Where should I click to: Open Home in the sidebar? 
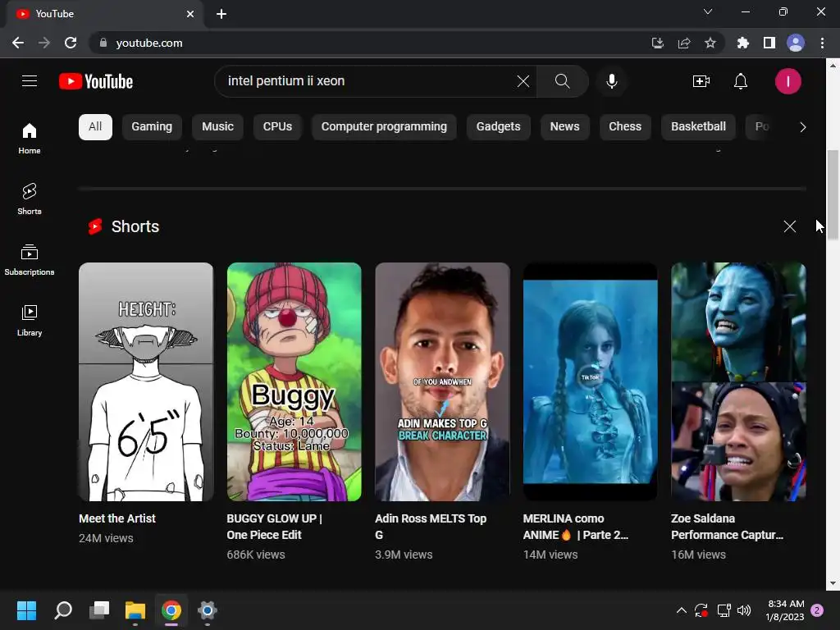click(x=30, y=139)
